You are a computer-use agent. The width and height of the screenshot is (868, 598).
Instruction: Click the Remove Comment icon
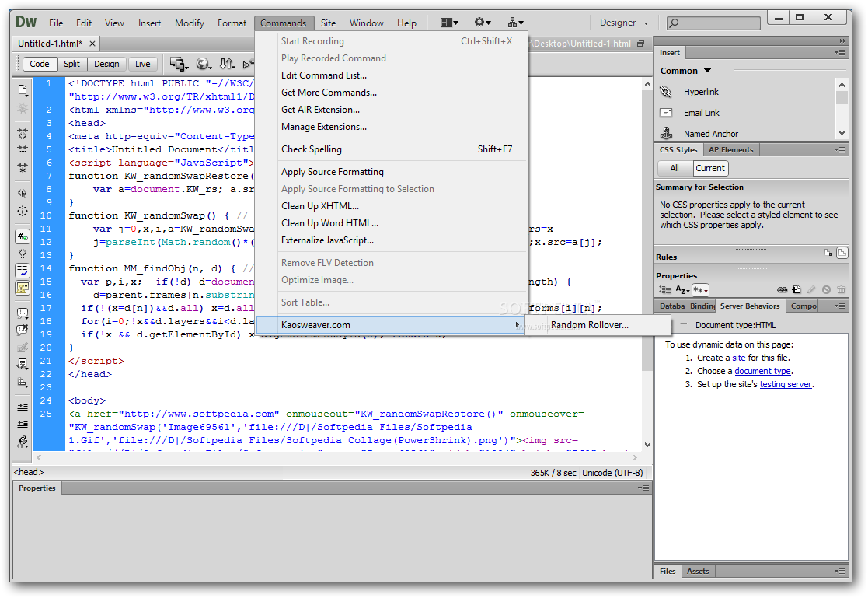[x=22, y=330]
